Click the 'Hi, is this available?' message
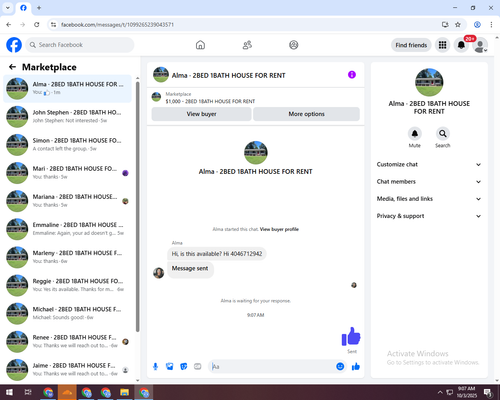The image size is (500, 400). tap(217, 254)
